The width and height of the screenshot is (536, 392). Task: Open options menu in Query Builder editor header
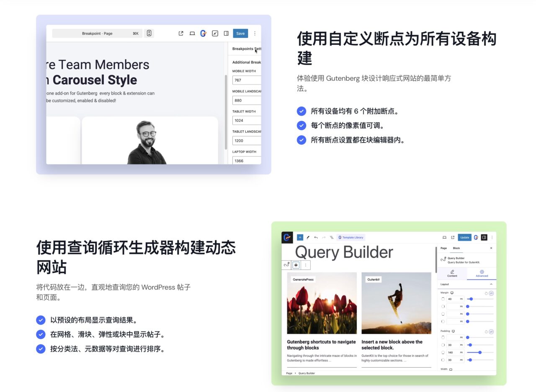(492, 237)
